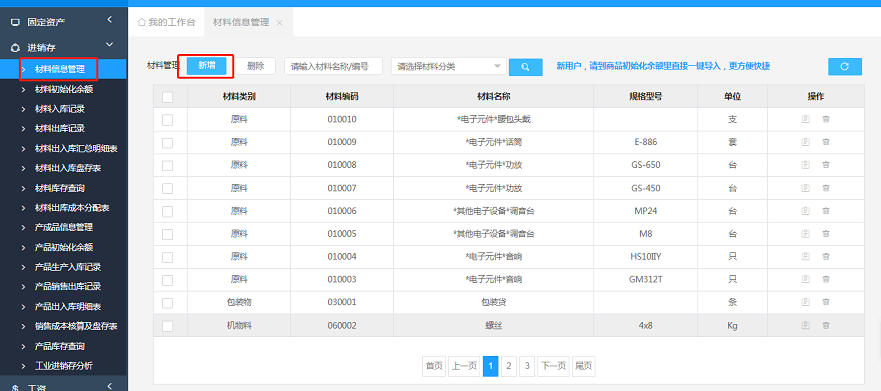
Task: Click the blue search magnifier button
Action: (525, 67)
